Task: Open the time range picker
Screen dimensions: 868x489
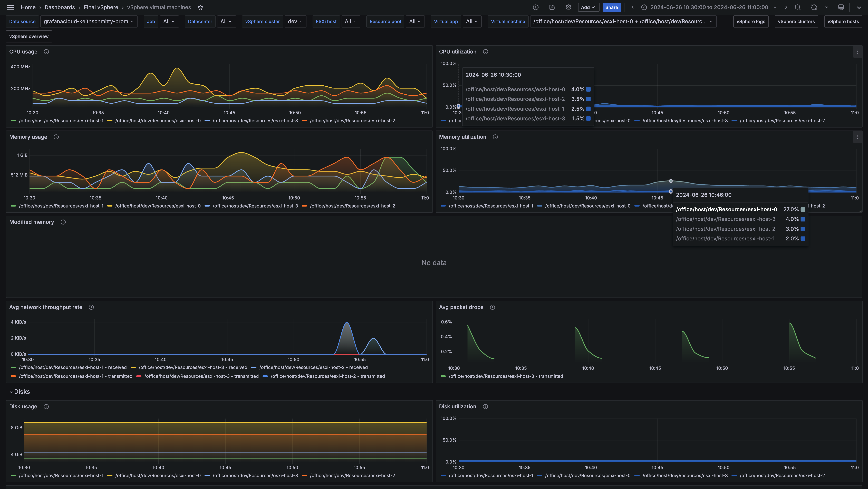Action: pos(709,7)
